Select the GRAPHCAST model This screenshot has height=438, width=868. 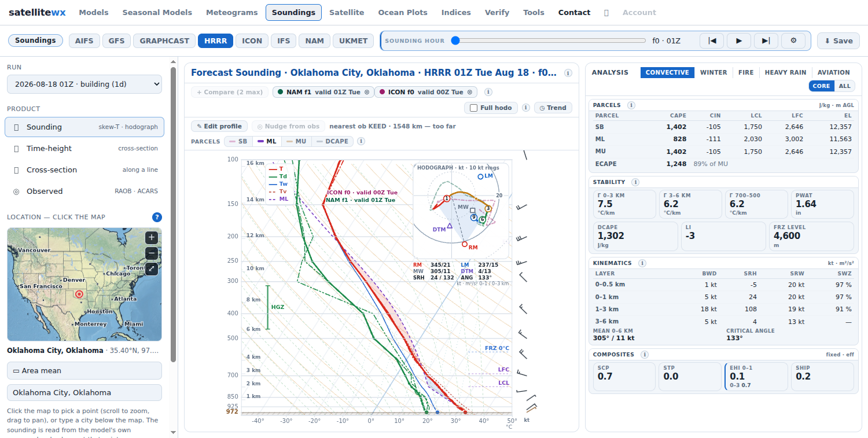[x=164, y=41]
